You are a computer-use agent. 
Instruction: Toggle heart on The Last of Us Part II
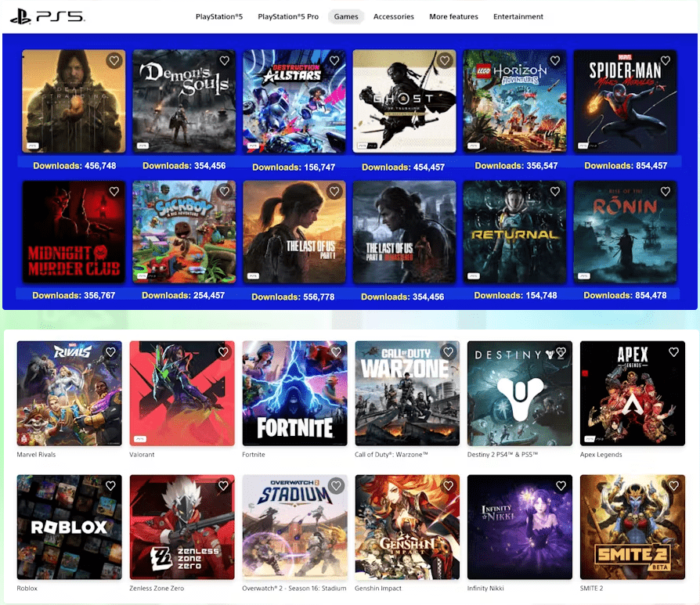click(445, 192)
